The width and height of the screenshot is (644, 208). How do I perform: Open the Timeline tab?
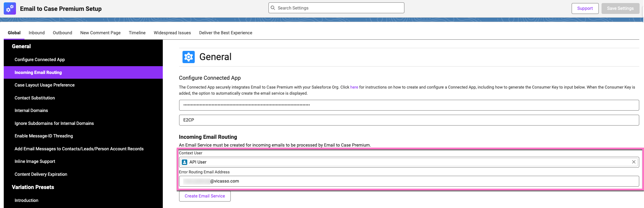tap(137, 33)
